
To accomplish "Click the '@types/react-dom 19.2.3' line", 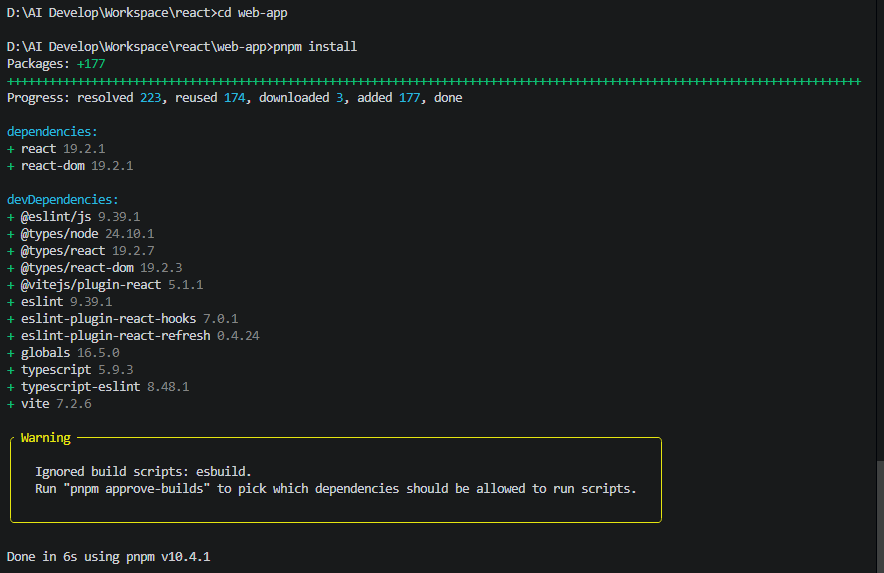I will (x=94, y=267).
